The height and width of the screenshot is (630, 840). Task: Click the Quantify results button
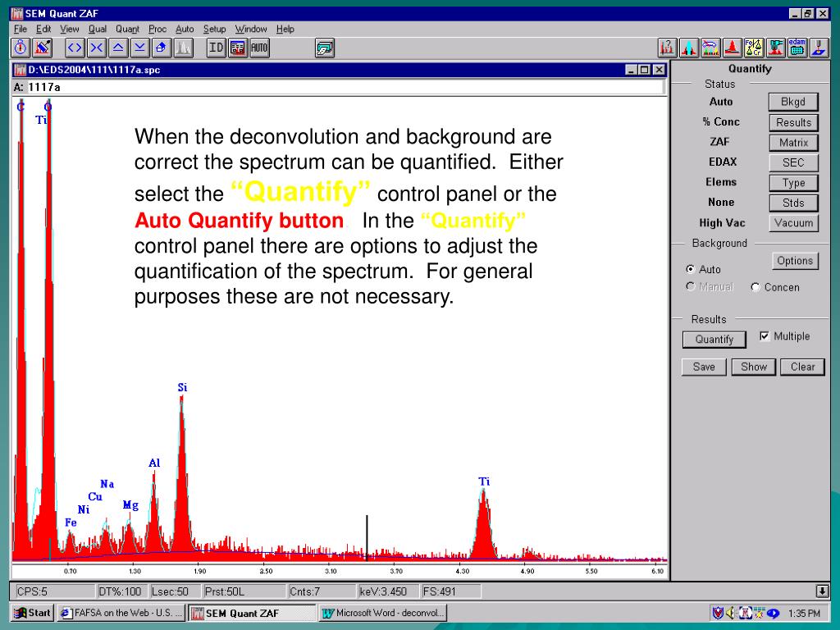point(714,339)
